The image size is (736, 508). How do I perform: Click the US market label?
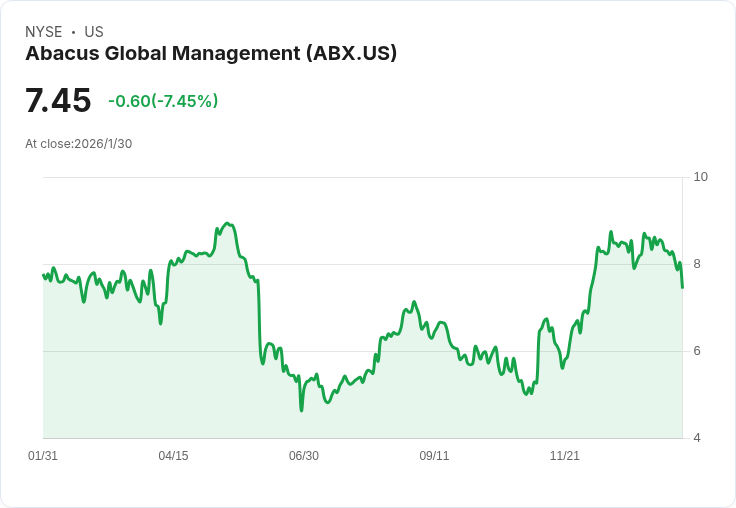click(94, 31)
